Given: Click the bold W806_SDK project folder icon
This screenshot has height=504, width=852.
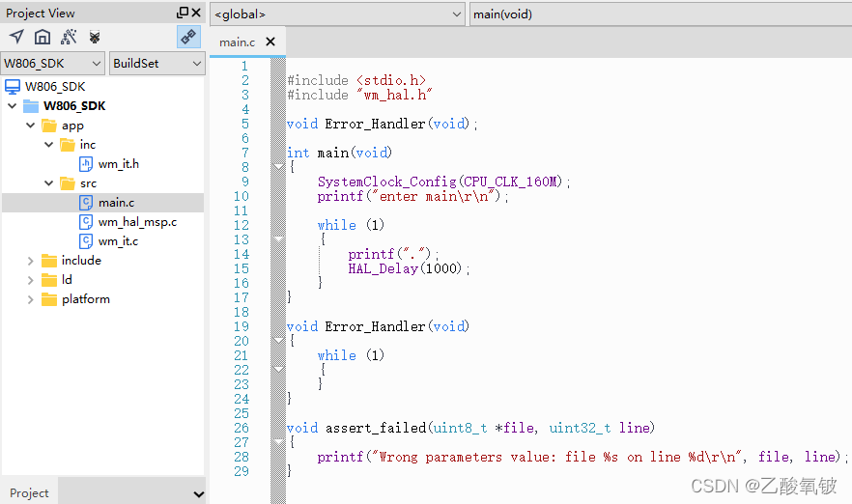Looking at the screenshot, I should 31,106.
